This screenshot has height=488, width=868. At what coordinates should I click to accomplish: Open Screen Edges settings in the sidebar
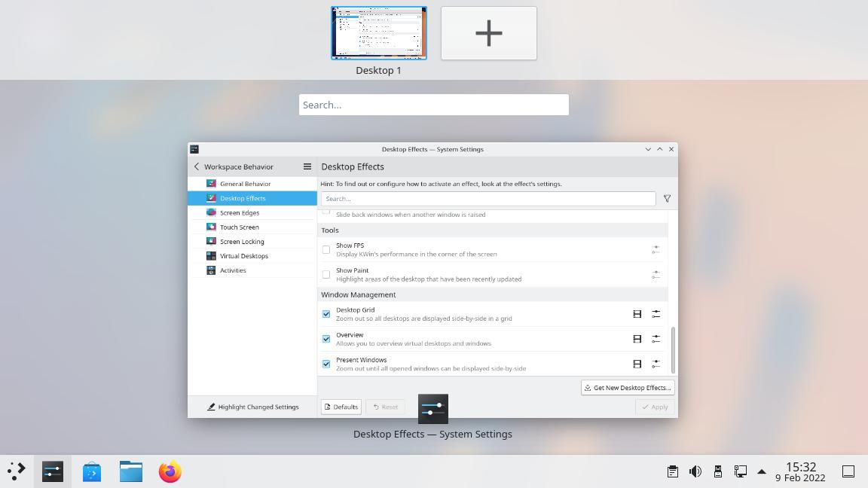(252, 212)
